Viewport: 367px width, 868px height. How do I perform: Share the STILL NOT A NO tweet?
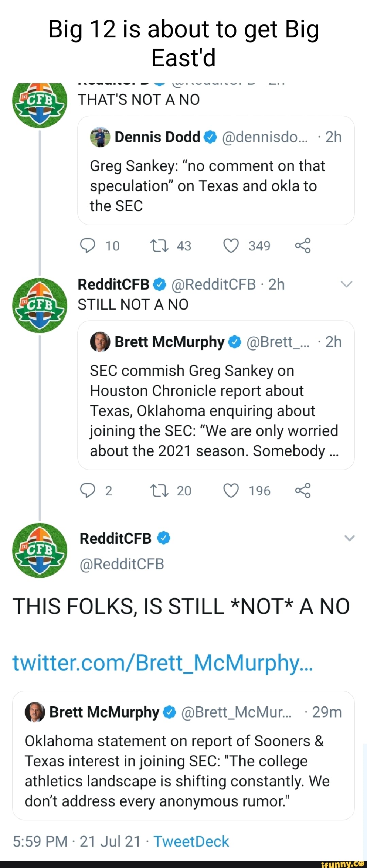pyautogui.click(x=303, y=491)
